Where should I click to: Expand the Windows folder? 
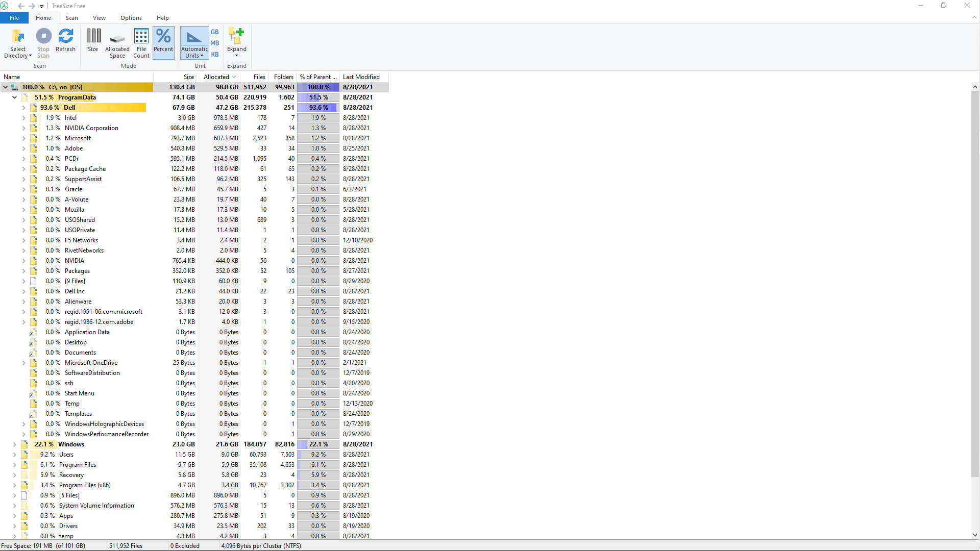click(x=14, y=444)
